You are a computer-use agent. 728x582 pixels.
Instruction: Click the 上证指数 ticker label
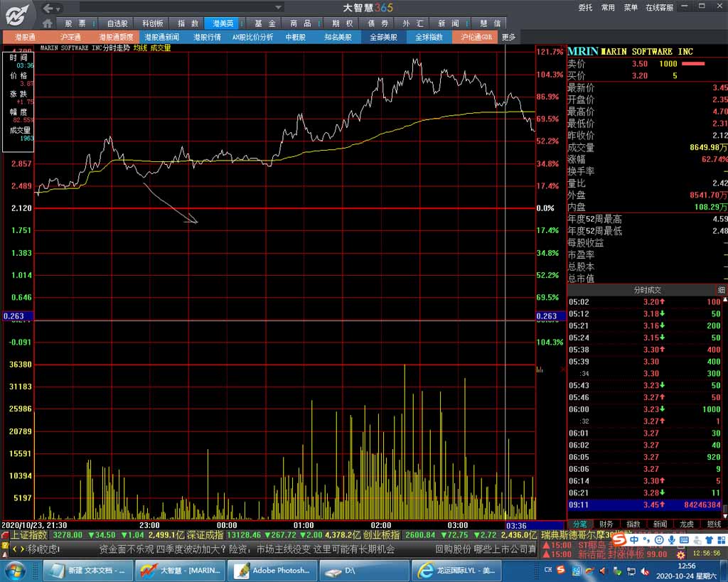[28, 535]
